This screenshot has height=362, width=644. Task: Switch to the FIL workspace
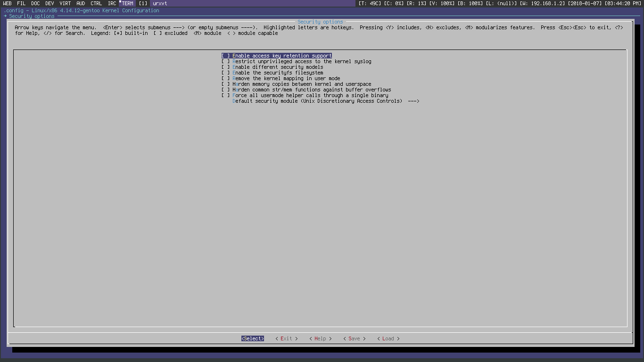(22, 3)
